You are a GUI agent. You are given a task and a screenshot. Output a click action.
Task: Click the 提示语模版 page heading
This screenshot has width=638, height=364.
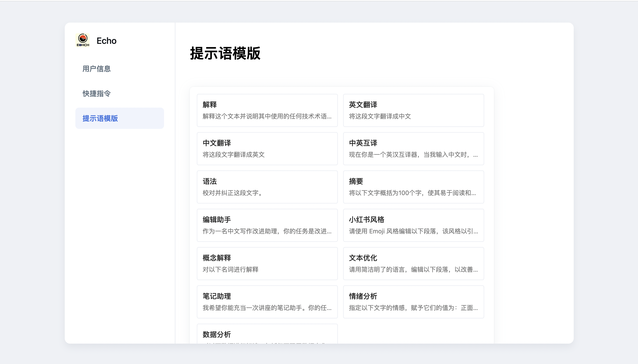(225, 53)
